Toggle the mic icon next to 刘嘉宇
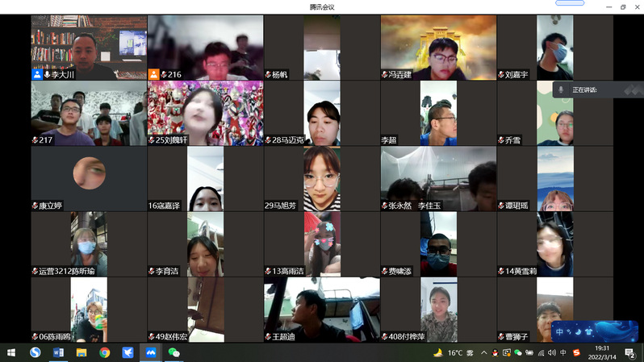644x362 pixels. coord(501,74)
